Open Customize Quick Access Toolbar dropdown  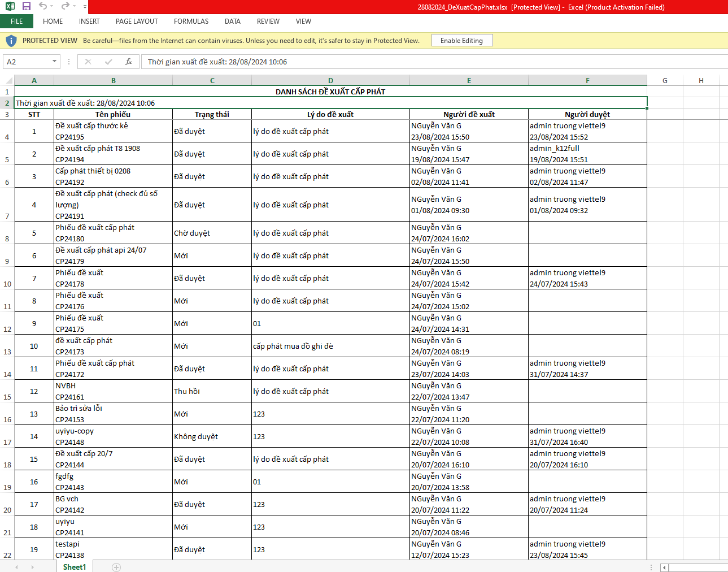85,7
